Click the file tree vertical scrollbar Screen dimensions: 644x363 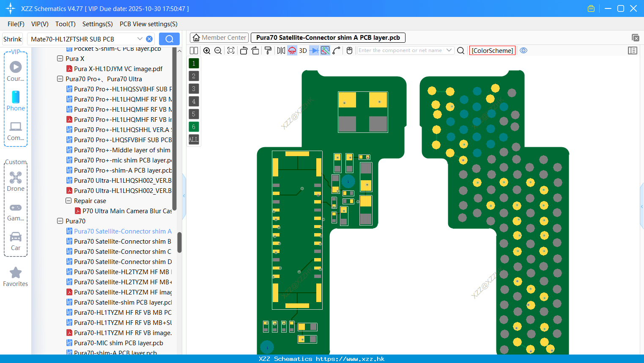click(x=179, y=242)
